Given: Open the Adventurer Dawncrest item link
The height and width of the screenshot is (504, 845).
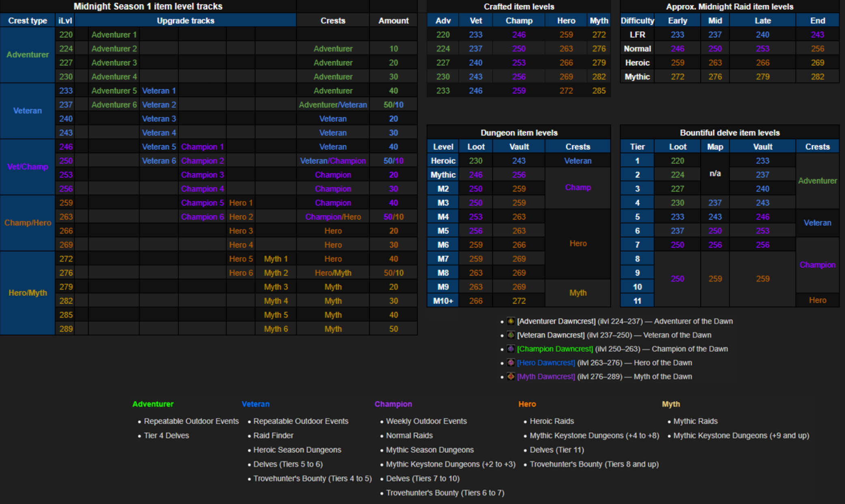Looking at the screenshot, I should [556, 321].
